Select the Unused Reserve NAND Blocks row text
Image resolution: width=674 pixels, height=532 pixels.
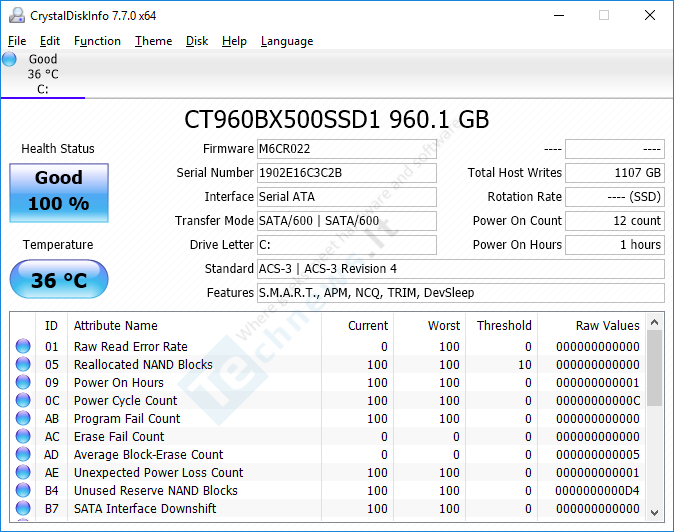[156, 491]
